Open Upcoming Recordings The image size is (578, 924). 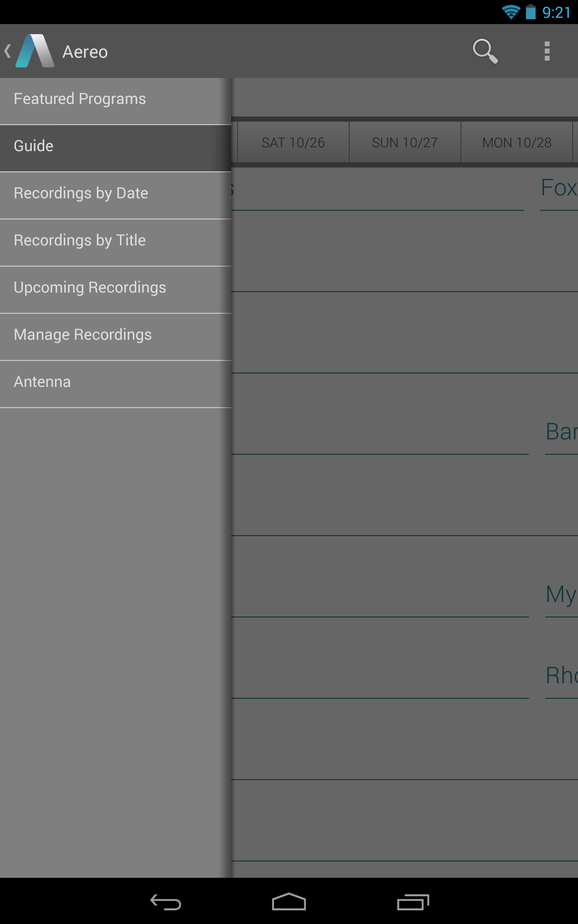click(116, 287)
